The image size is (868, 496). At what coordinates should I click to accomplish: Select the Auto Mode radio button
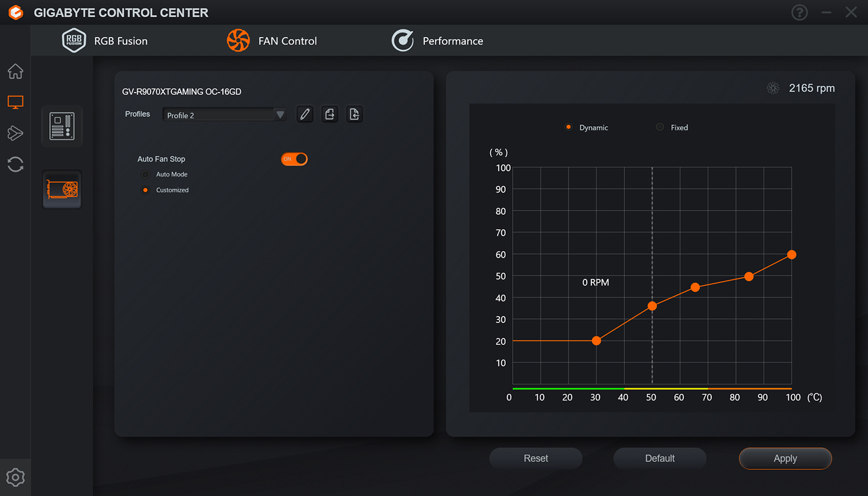pos(145,174)
